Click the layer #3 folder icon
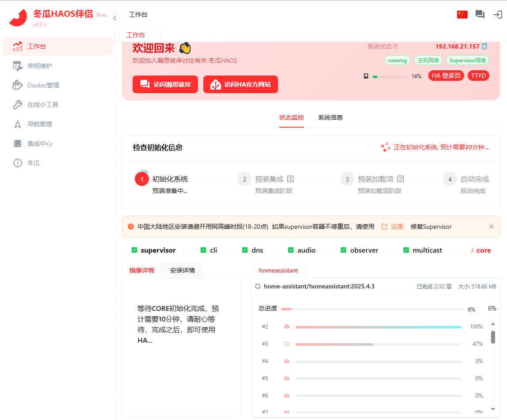The width and height of the screenshot is (507, 420). click(286, 344)
